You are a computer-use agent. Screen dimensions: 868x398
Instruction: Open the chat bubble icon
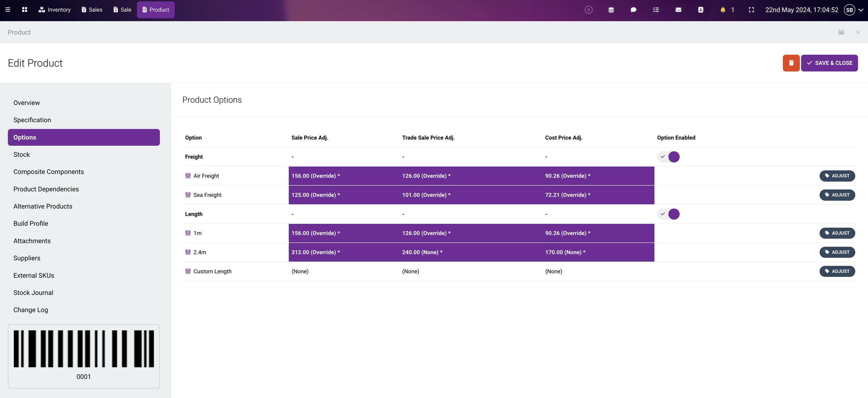[633, 10]
